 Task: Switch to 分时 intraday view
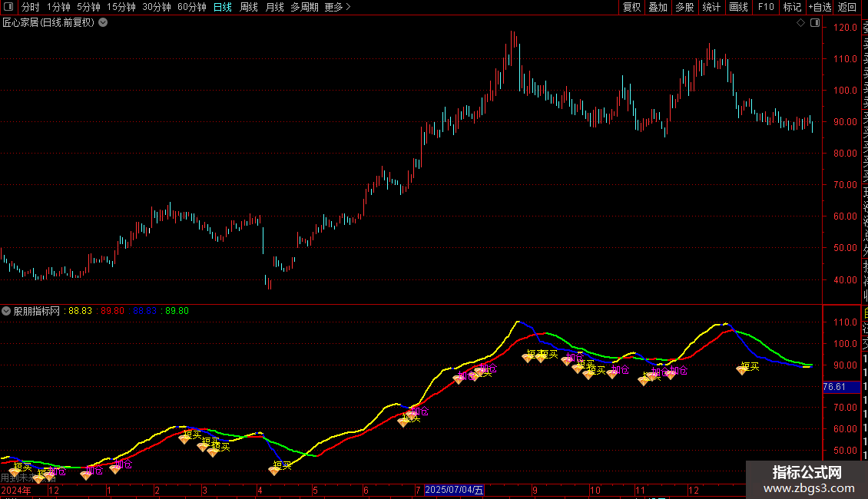tap(30, 7)
